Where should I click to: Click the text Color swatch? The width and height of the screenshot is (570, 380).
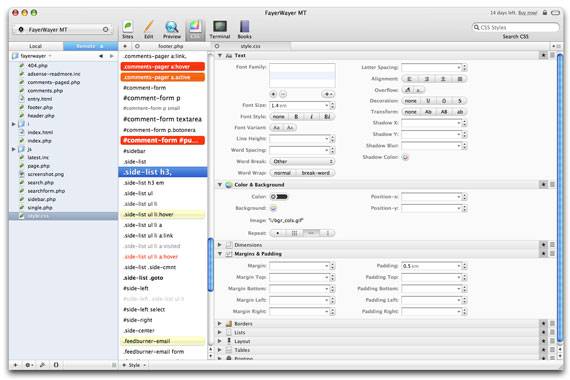279,197
